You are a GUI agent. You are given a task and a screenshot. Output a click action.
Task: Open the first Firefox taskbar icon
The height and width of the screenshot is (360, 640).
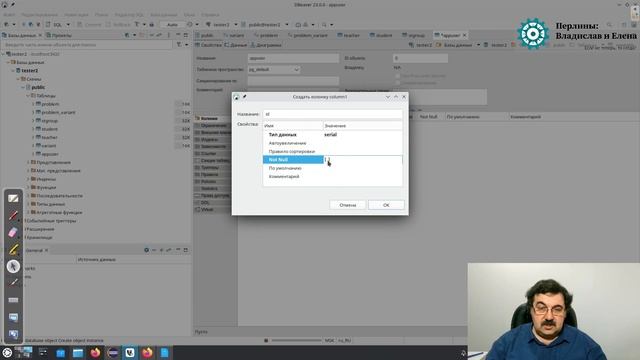coord(96,353)
